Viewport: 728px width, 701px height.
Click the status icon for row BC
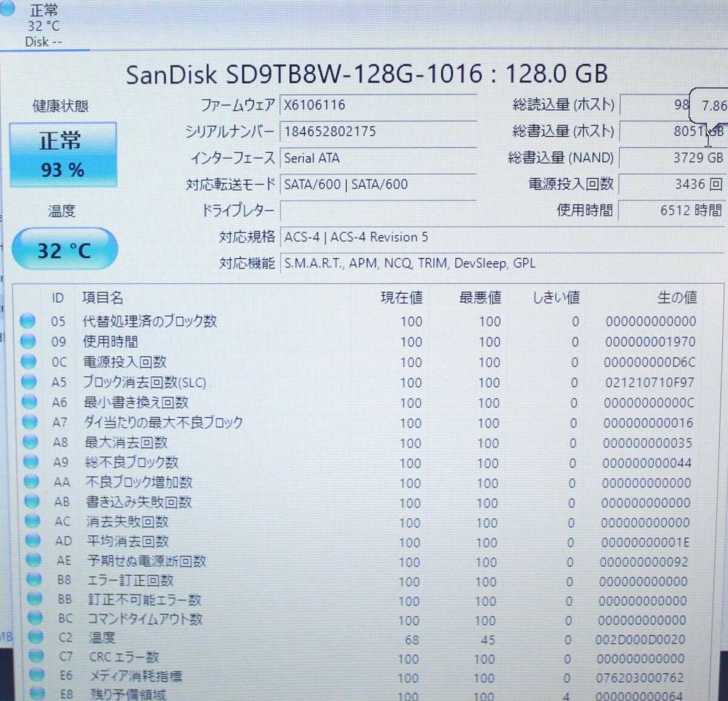(x=35, y=618)
